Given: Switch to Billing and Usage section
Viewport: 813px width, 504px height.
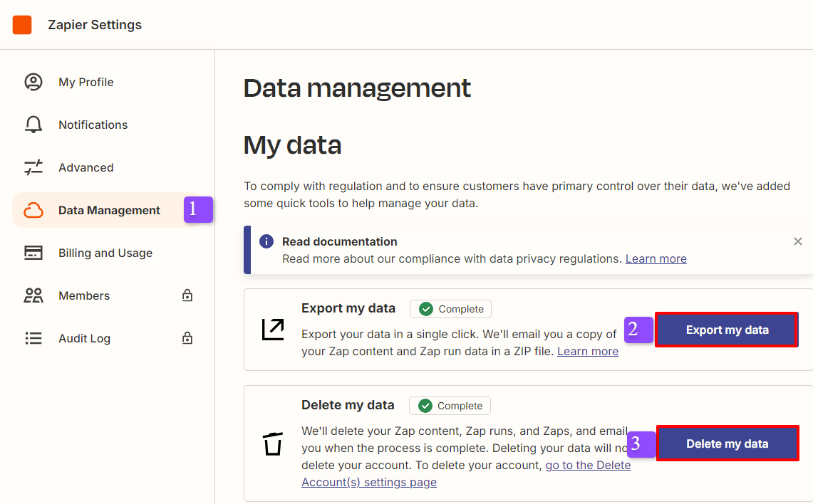Looking at the screenshot, I should pos(105,253).
